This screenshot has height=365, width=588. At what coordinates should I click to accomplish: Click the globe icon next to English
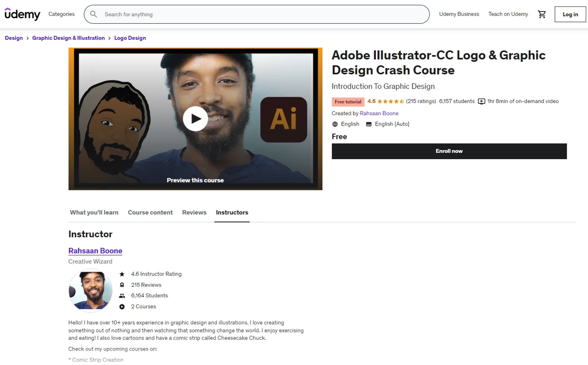click(x=335, y=124)
